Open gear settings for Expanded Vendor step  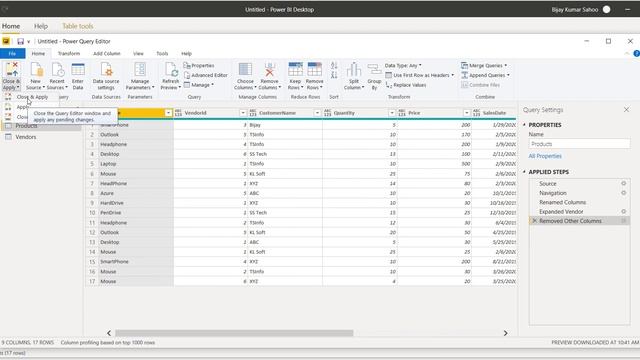[624, 211]
